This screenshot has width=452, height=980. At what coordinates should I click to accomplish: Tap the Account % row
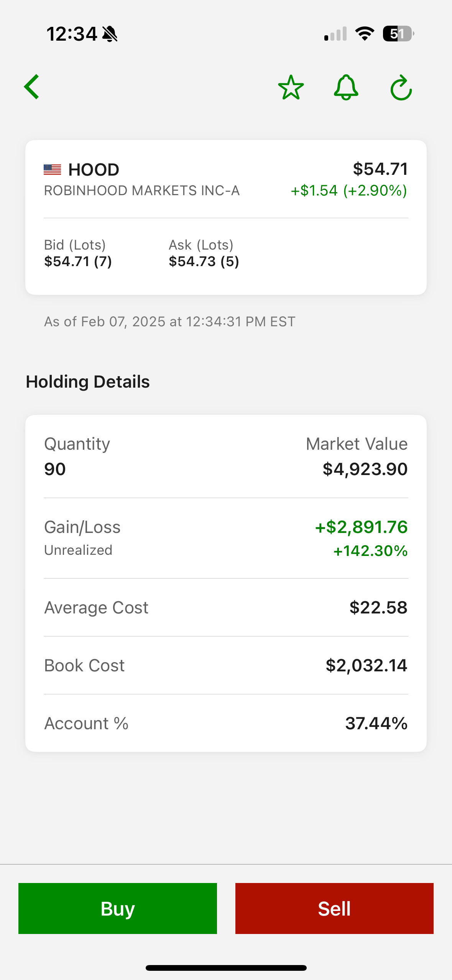pyautogui.click(x=226, y=723)
